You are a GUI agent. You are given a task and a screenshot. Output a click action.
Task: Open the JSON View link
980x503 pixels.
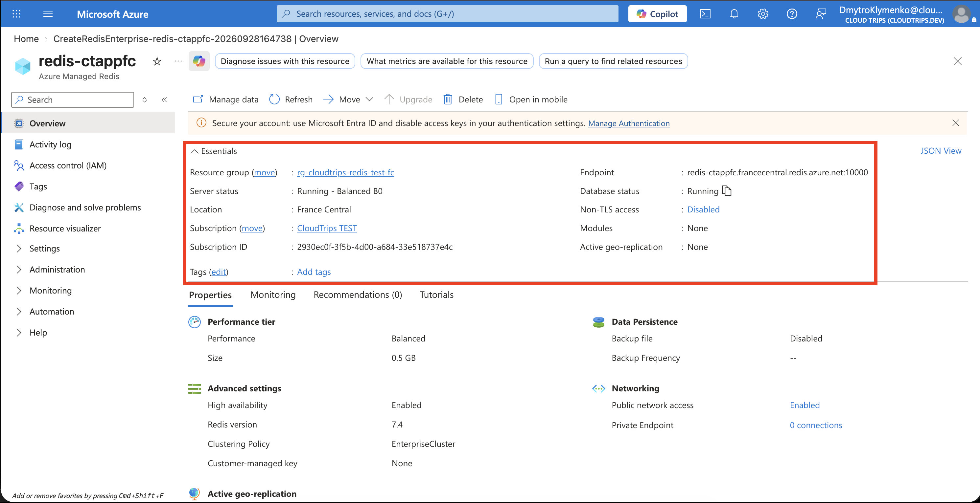[941, 151]
